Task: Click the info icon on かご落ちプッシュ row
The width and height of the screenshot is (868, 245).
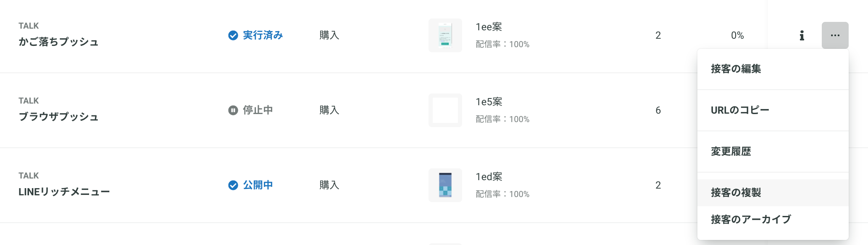Action: click(x=802, y=35)
